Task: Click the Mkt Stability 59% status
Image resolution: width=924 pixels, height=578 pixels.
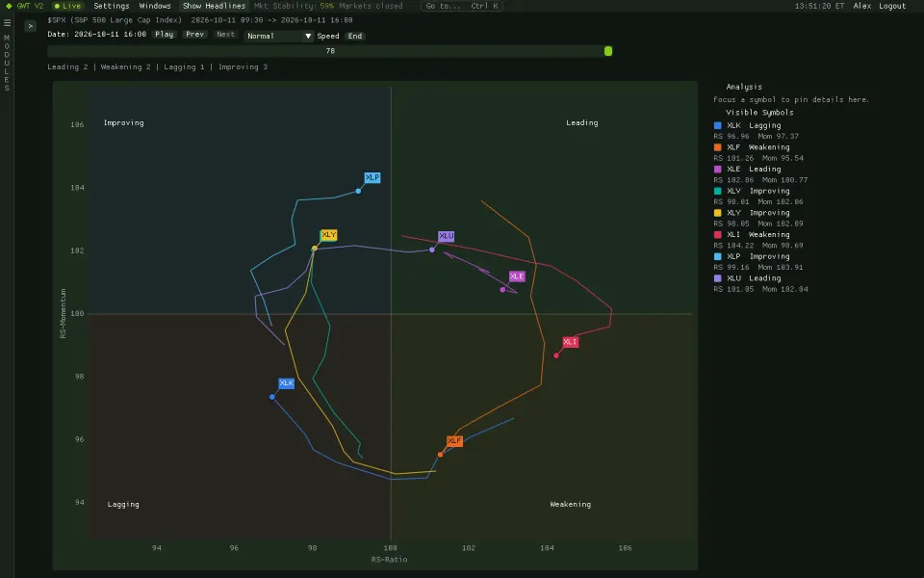Action: click(295, 6)
